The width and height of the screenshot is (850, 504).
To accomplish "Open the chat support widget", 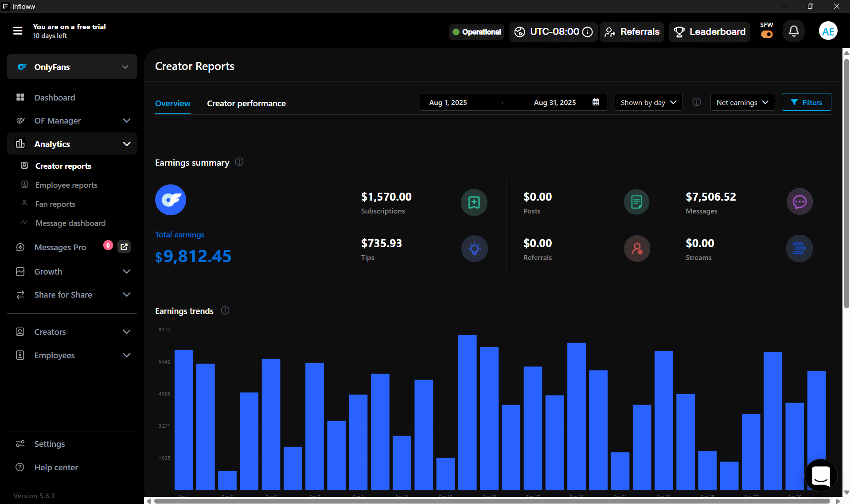I will tap(820, 476).
